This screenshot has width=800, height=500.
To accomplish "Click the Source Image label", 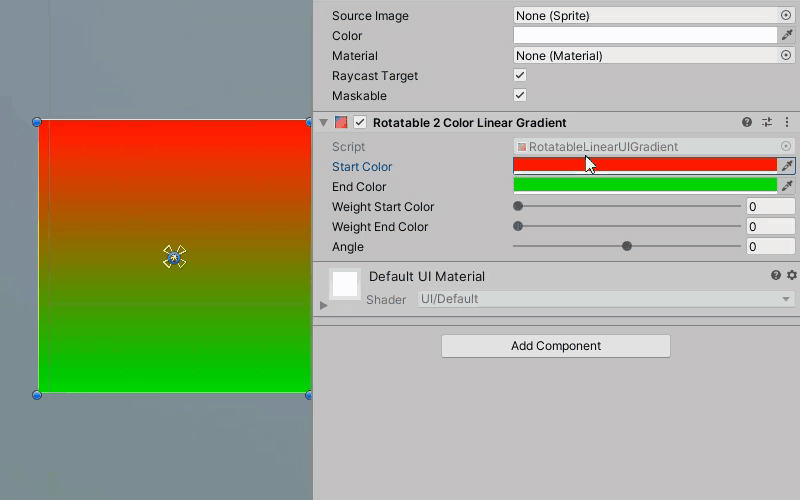I will 370,16.
